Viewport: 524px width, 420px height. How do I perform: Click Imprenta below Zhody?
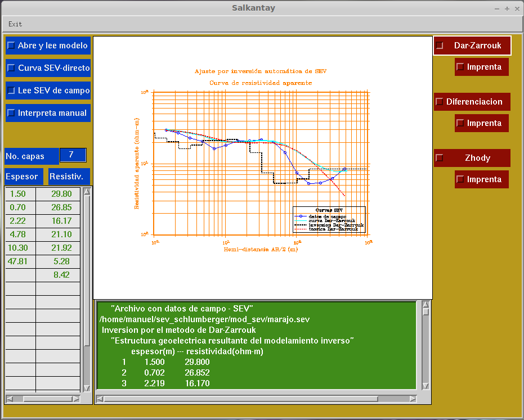[482, 179]
